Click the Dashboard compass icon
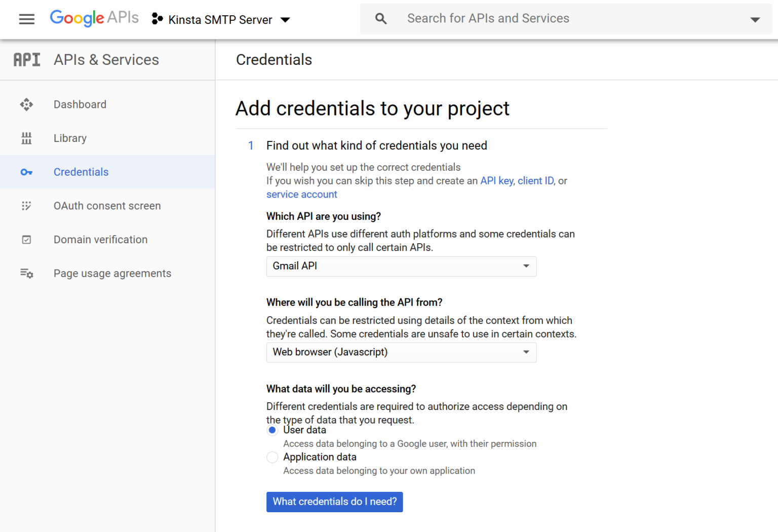 [26, 104]
